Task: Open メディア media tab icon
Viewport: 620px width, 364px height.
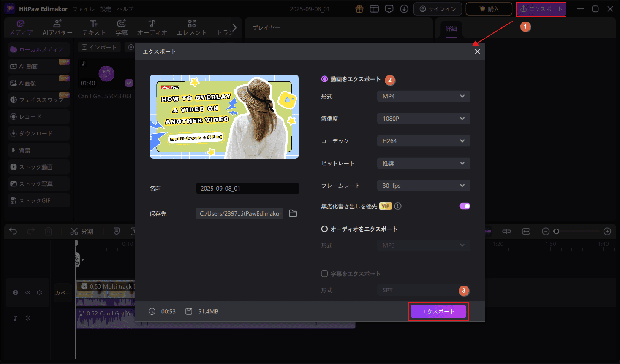Action: pos(21,27)
